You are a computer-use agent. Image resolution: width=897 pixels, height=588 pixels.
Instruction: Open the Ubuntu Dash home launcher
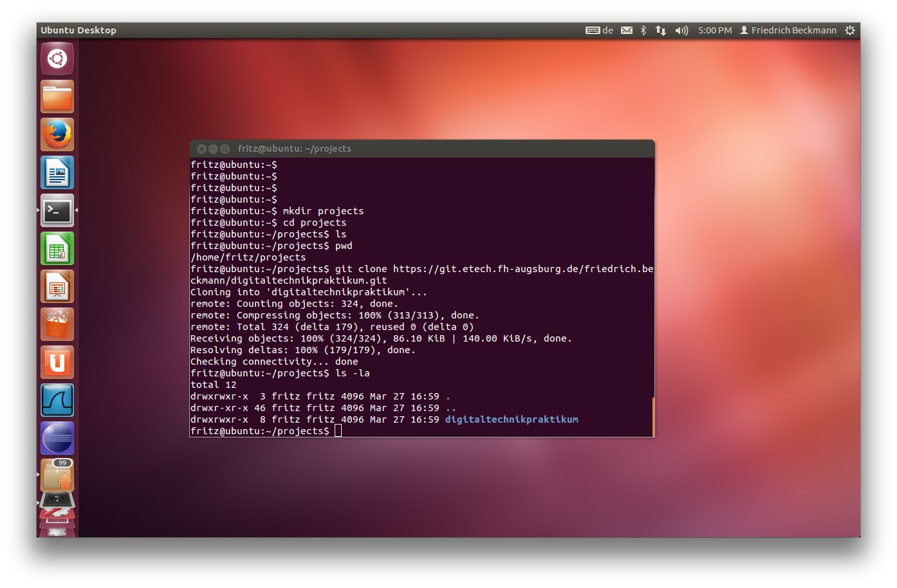coord(57,59)
